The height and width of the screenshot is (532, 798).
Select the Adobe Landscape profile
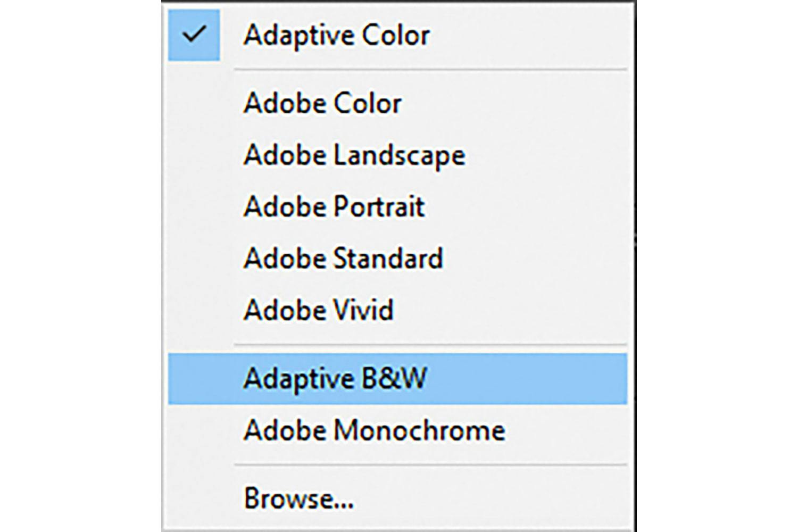coord(354,155)
